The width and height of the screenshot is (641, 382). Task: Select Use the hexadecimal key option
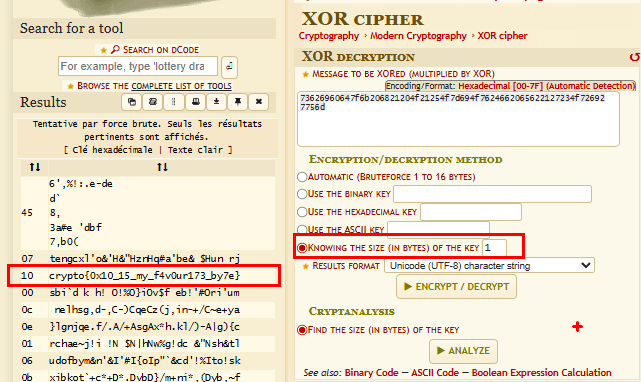(x=302, y=212)
